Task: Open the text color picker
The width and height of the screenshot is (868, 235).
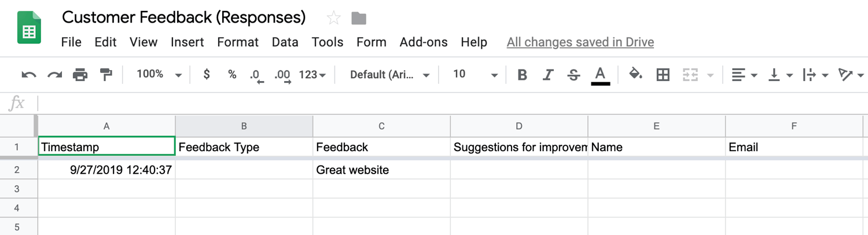Action: click(x=600, y=75)
